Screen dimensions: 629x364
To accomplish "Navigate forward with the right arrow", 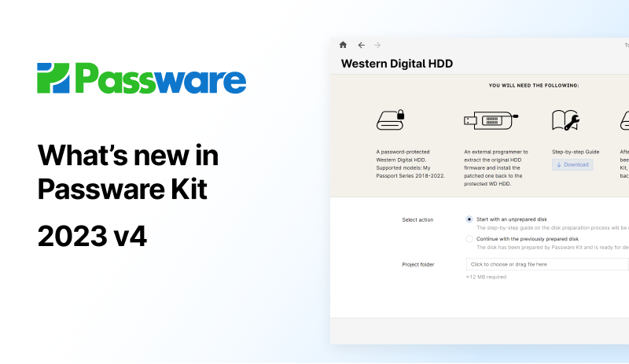I will click(x=377, y=46).
